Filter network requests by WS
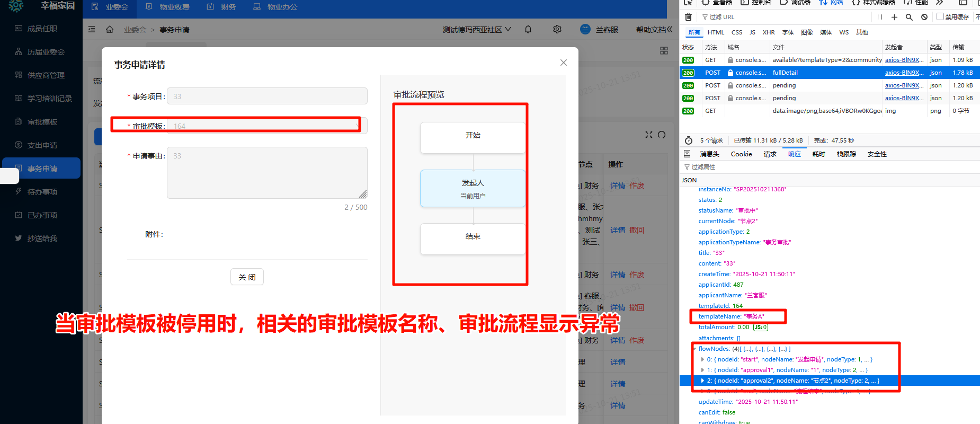The width and height of the screenshot is (980, 424). tap(844, 32)
